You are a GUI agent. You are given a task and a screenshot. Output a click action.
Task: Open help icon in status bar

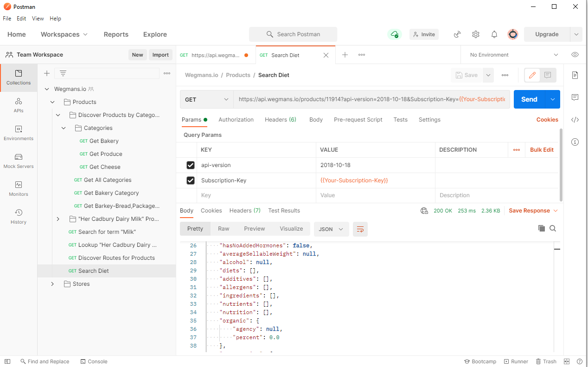point(580,361)
